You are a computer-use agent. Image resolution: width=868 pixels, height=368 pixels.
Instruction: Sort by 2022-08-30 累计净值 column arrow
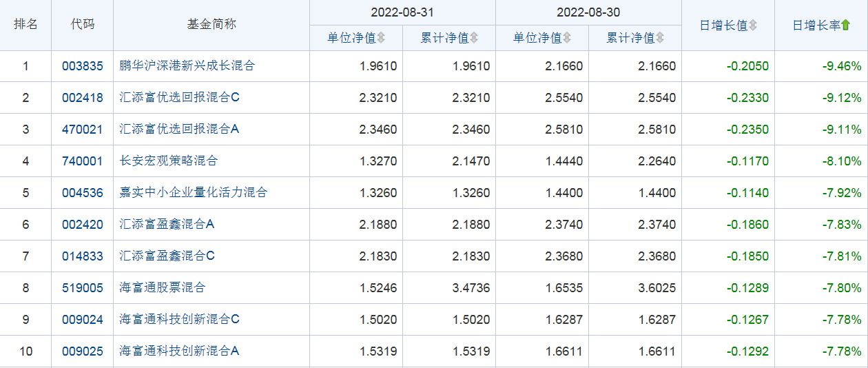[x=660, y=38]
